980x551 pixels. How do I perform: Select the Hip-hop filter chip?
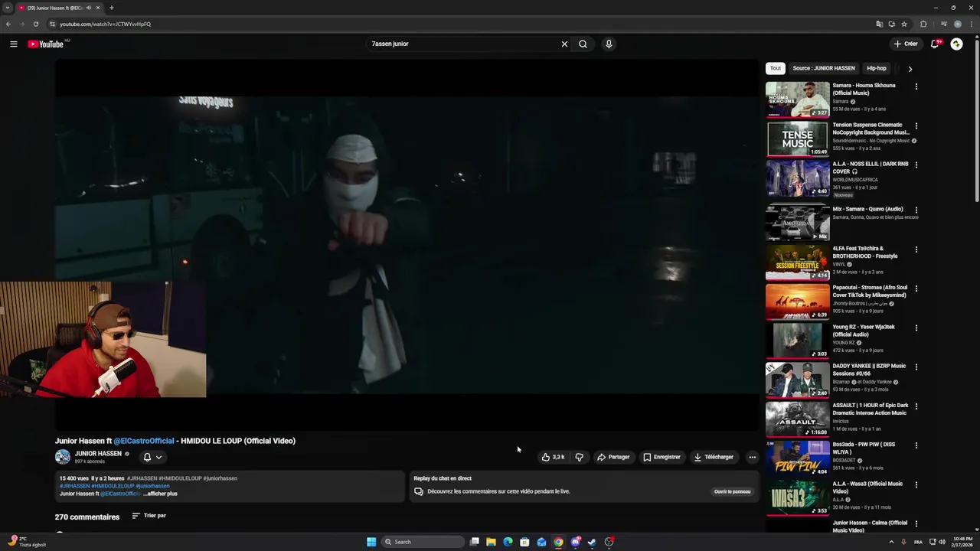(876, 68)
